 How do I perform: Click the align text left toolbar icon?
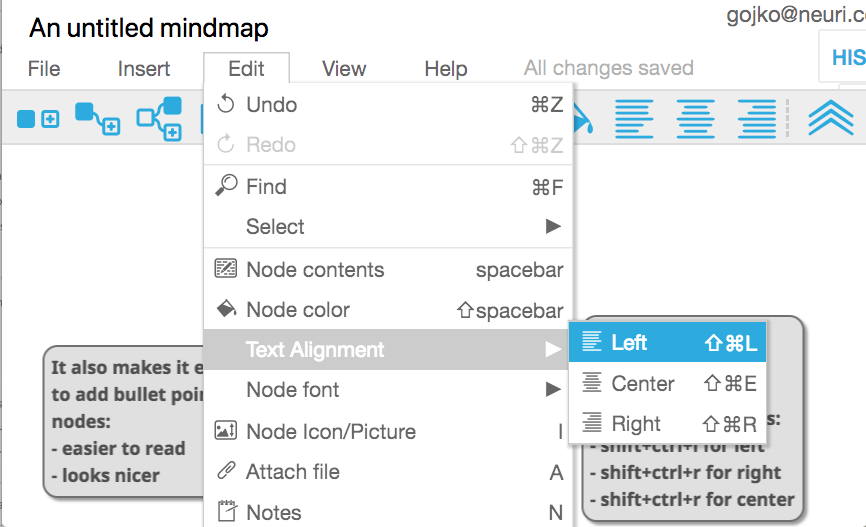[x=634, y=118]
